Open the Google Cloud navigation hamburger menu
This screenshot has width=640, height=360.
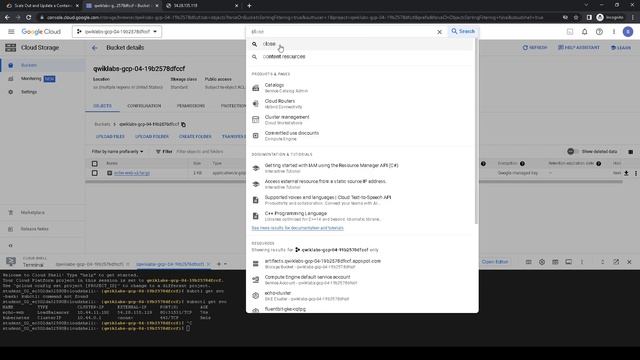pyautogui.click(x=11, y=31)
